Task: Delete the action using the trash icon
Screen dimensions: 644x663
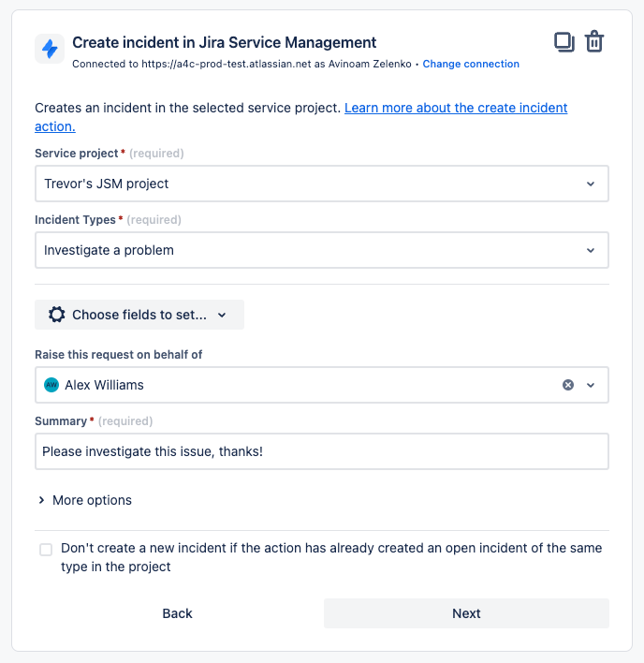Action: (x=594, y=42)
